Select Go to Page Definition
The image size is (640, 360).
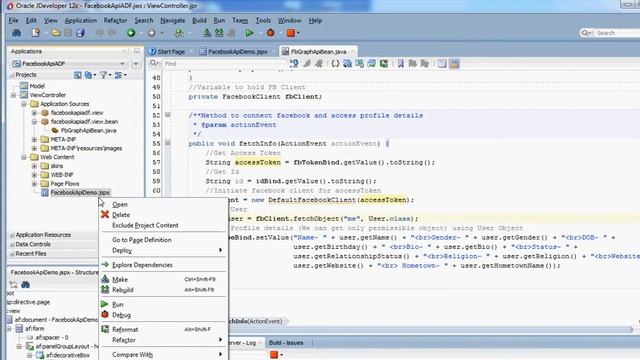click(142, 240)
